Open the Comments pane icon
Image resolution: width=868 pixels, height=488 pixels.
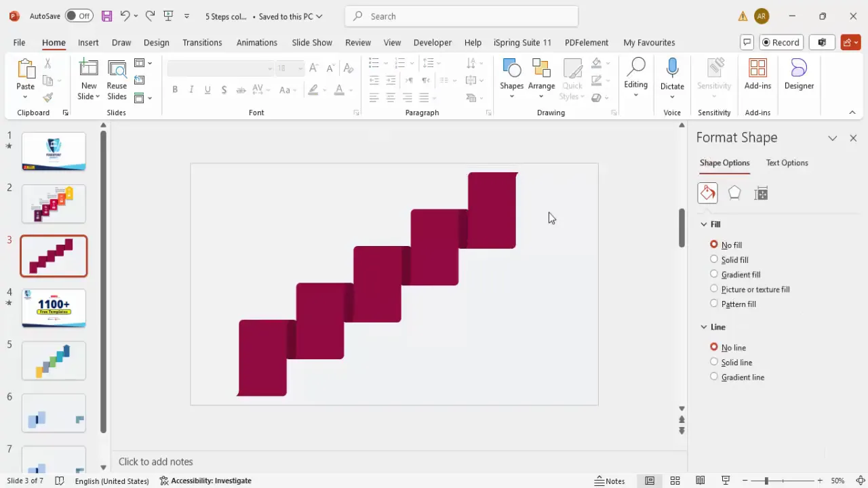[747, 42]
